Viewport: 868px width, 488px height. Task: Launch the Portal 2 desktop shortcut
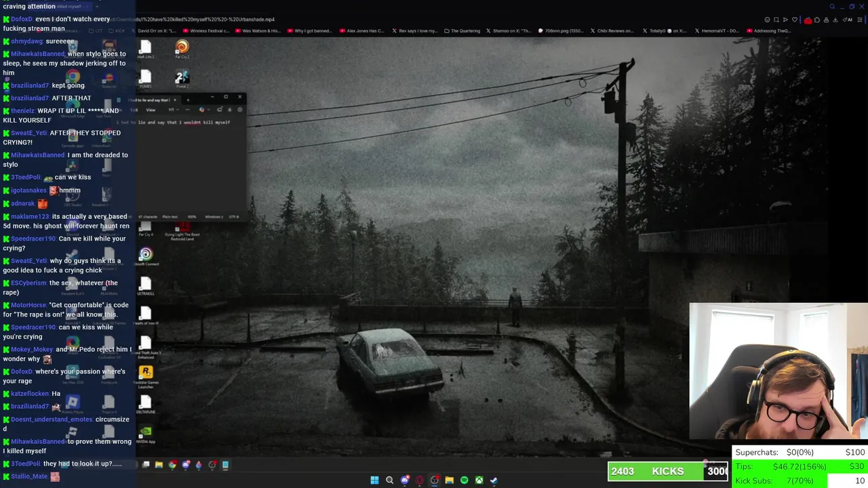[182, 79]
